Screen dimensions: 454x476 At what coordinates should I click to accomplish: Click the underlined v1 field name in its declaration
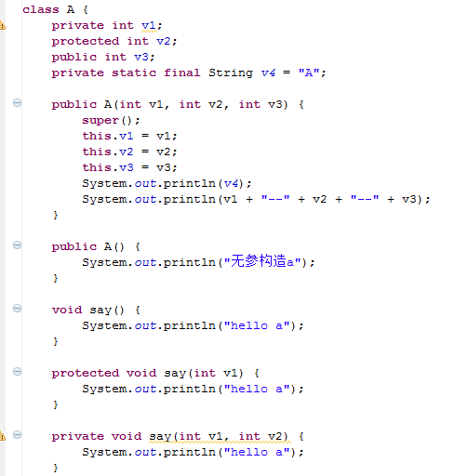coord(149,26)
